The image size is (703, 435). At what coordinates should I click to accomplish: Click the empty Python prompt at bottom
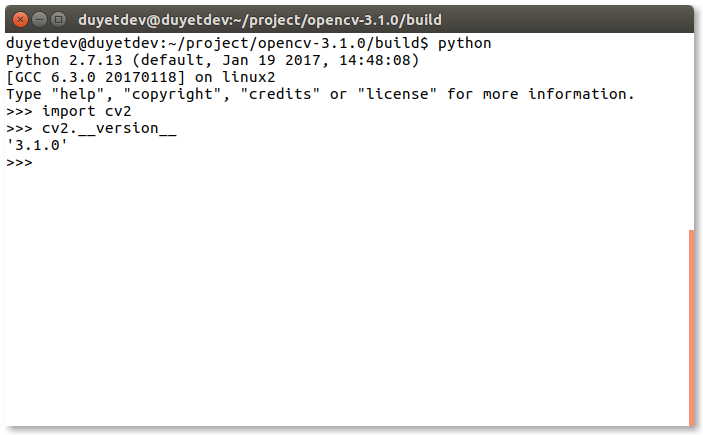coord(19,162)
